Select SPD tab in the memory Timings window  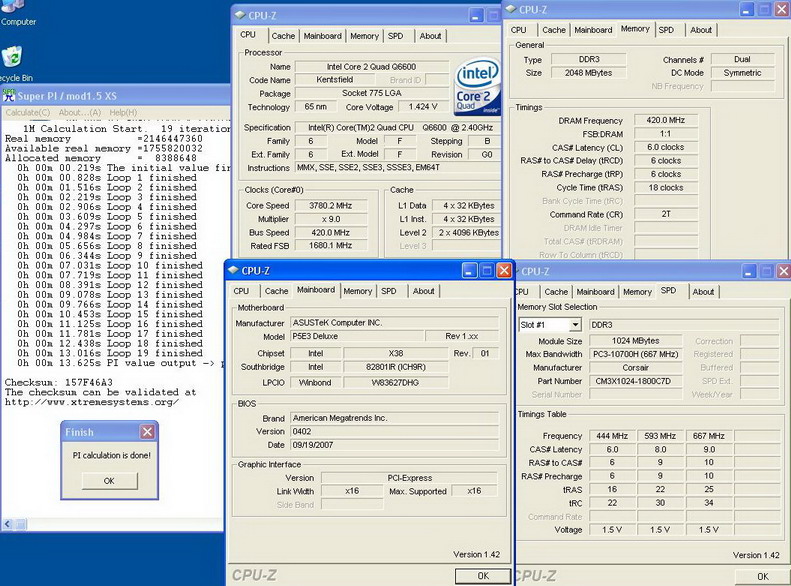coord(666,30)
